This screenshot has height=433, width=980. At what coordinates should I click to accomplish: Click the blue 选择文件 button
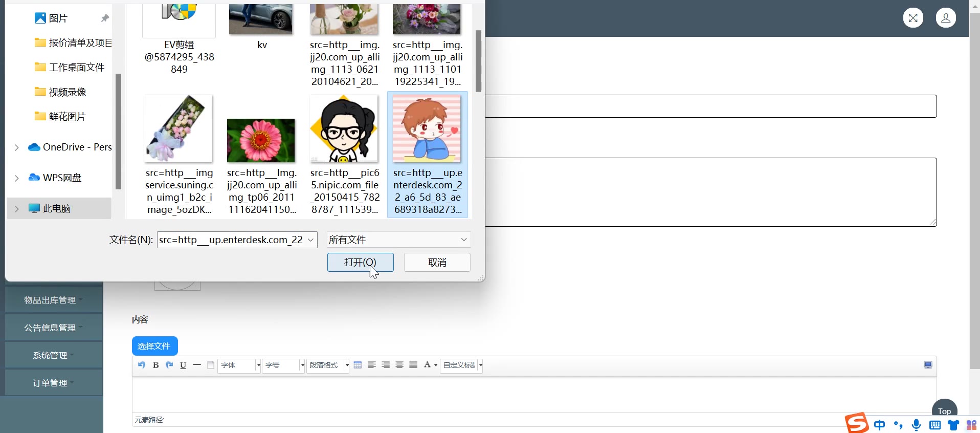point(155,346)
